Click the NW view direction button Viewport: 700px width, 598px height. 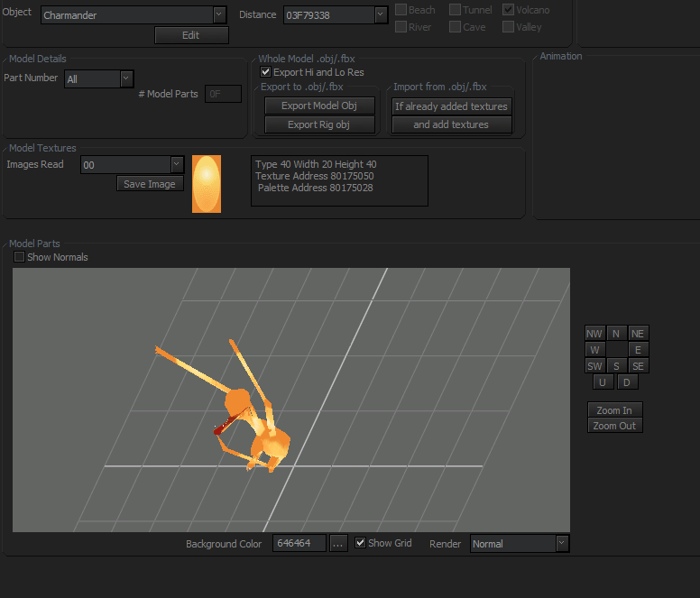pos(594,334)
